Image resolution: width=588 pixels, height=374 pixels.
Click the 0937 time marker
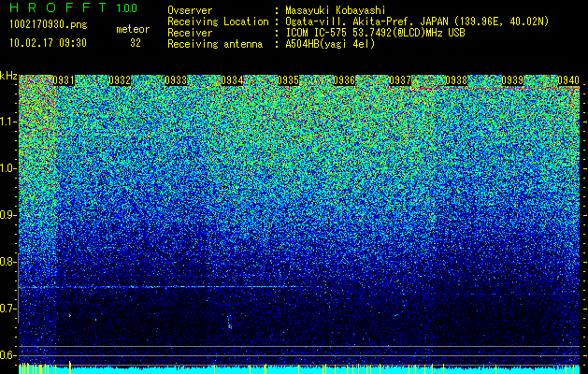click(400, 80)
